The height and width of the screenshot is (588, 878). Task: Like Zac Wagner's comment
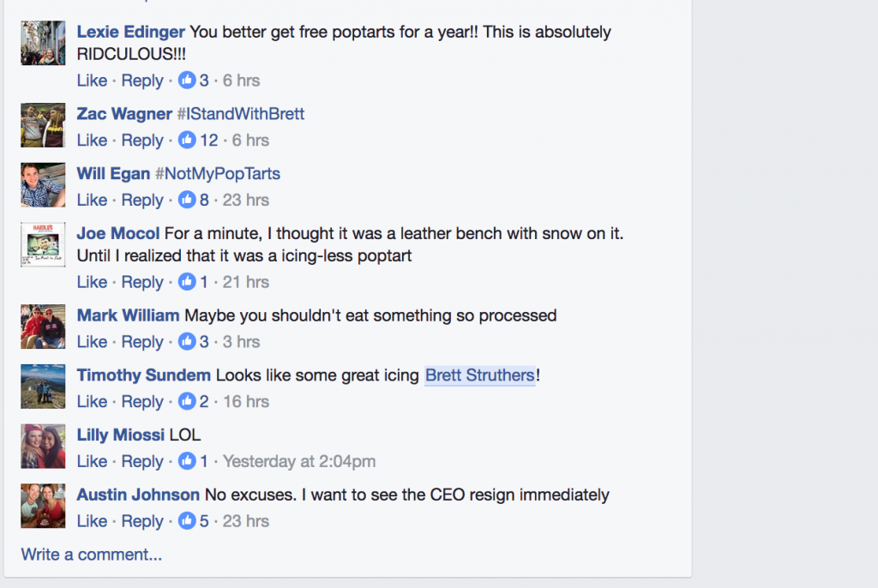[x=92, y=141]
